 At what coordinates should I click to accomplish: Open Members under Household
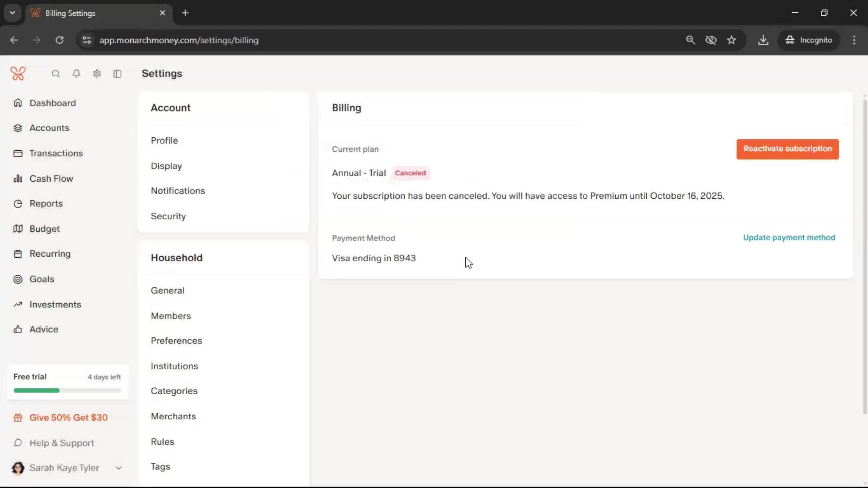[x=171, y=316]
